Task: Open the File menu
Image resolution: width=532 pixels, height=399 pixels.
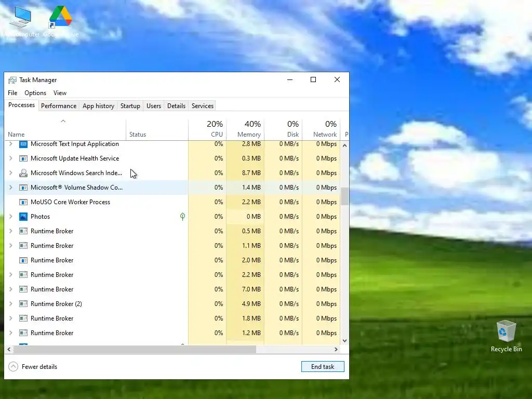Action: tap(12, 93)
